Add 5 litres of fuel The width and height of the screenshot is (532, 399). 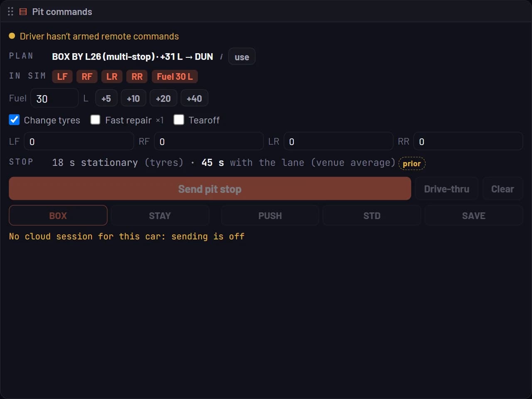(x=106, y=99)
